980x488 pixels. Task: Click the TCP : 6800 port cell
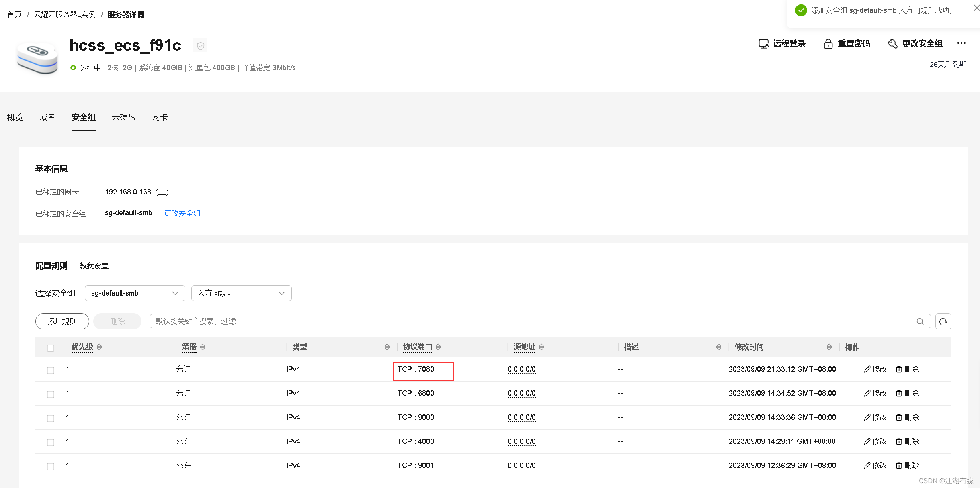coord(416,393)
